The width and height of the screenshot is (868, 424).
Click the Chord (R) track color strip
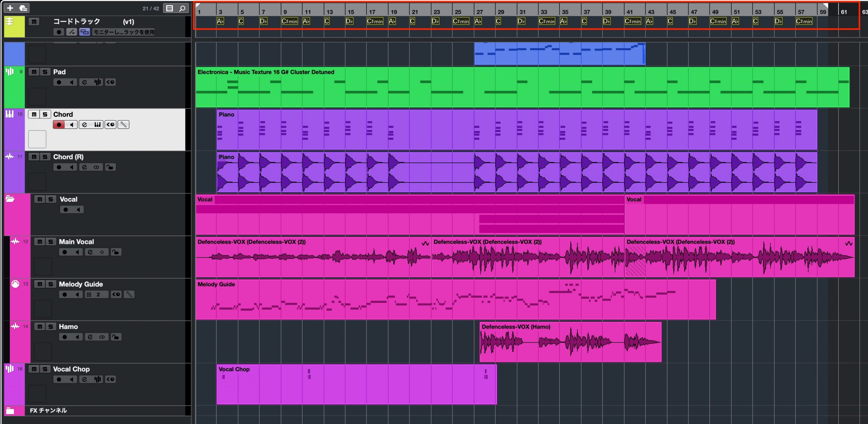point(14,172)
